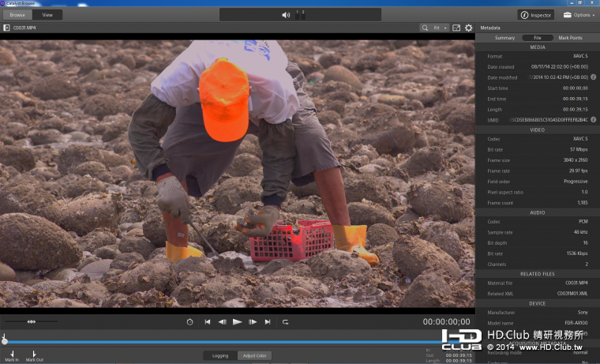The height and width of the screenshot is (364, 600).
Task: Select Frame count 1,185 value
Action: coord(583,203)
